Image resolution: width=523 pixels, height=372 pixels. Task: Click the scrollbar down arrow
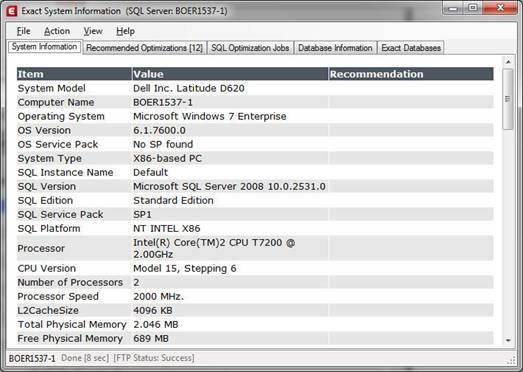508,340
